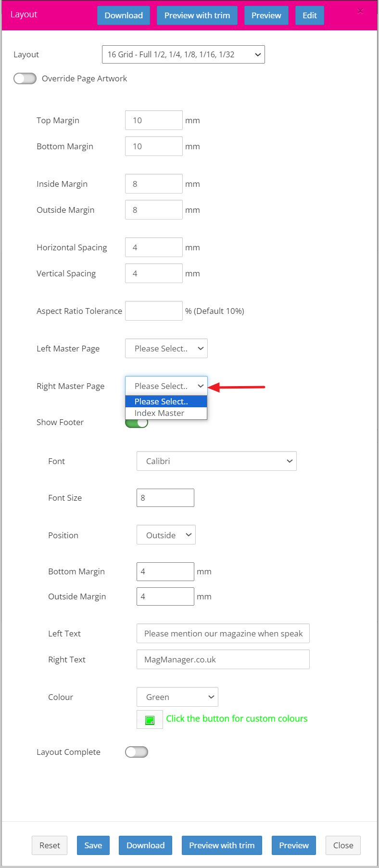Screen dimensions: 379x868
Task: Click the Right Text field with MagManager.co.uk
Action: tap(223, 660)
